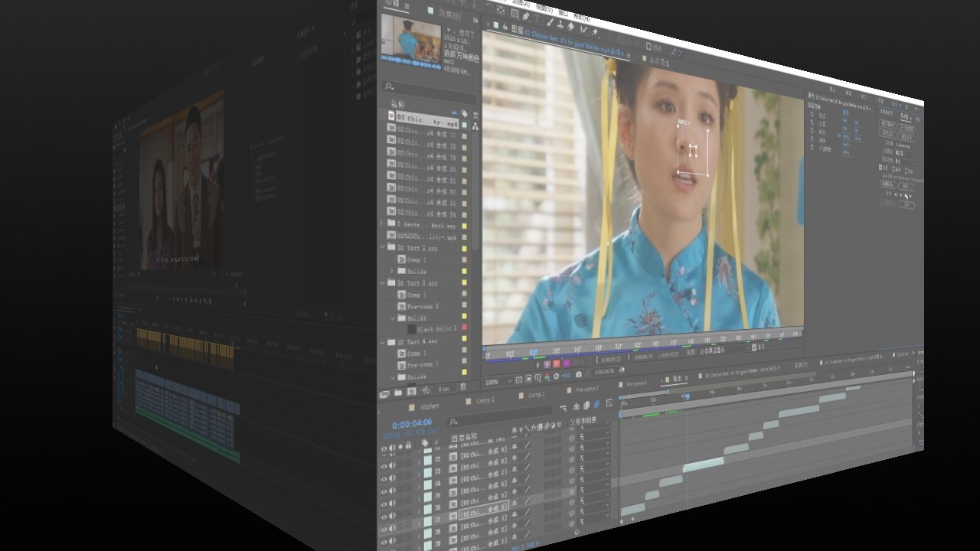Click the red label of Black Solid 3
Screen dimensions: 980x551
[x=464, y=328]
